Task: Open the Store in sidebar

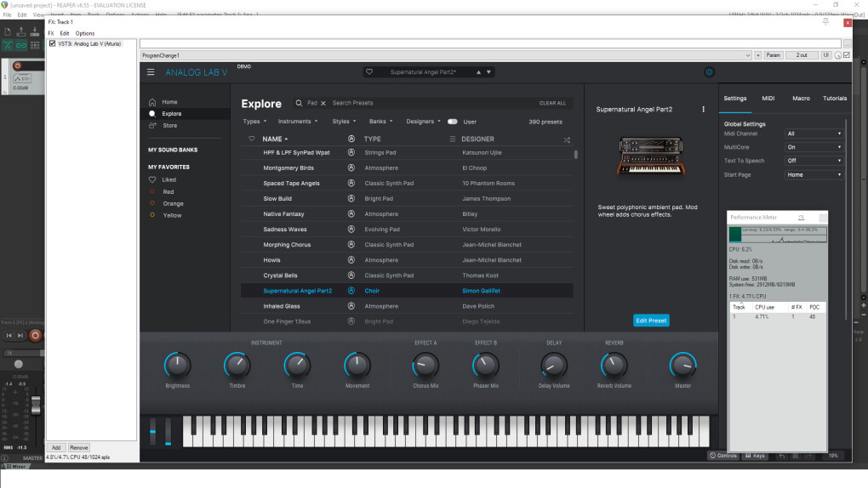Action: point(169,126)
